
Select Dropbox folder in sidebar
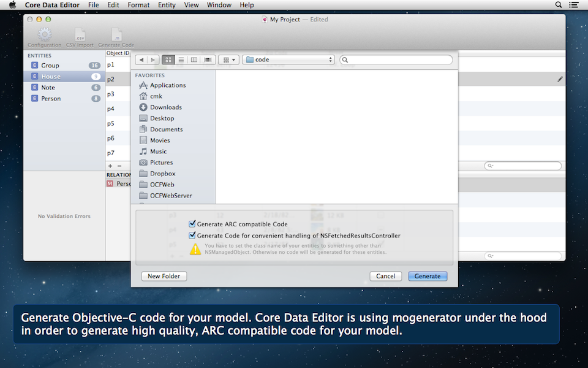click(x=157, y=174)
